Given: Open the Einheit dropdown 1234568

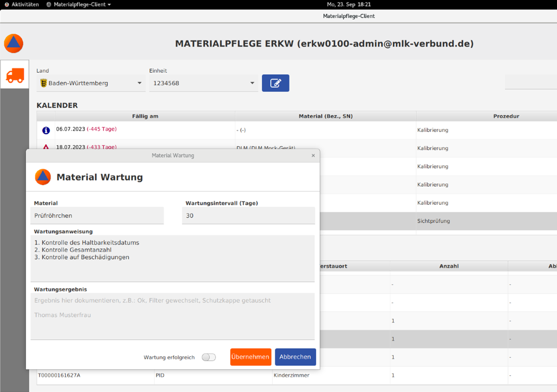Looking at the screenshot, I should point(203,83).
